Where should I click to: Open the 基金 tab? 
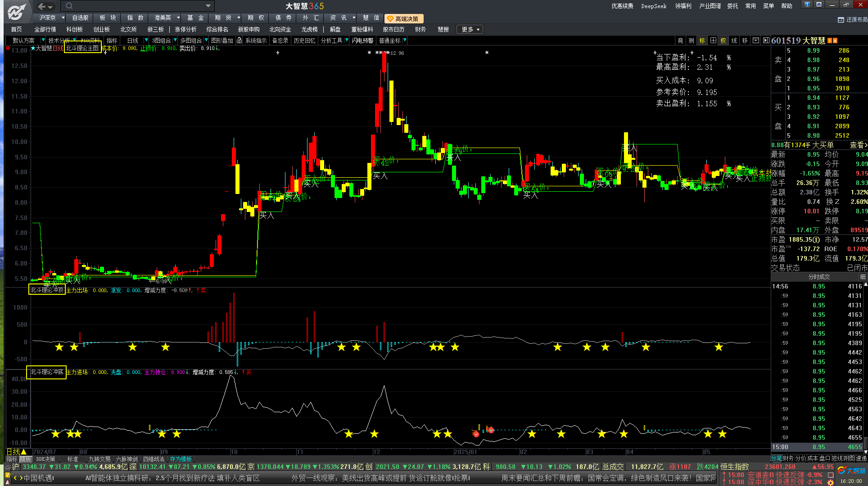coord(195,18)
